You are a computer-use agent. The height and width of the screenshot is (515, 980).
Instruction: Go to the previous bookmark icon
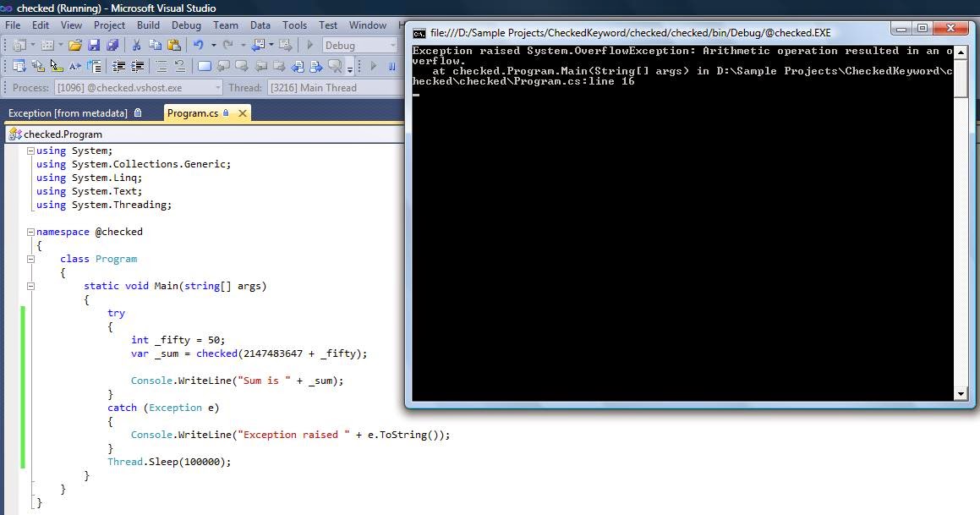tap(223, 66)
